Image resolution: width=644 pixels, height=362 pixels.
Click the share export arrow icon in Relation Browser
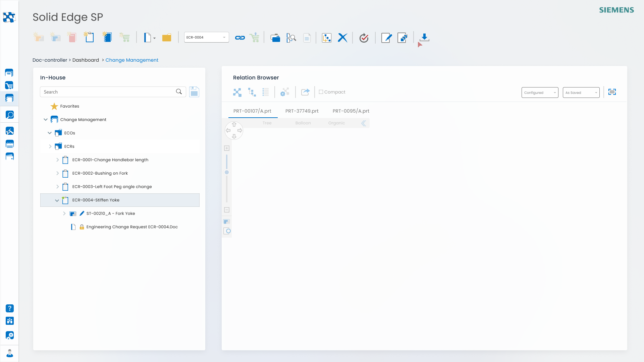pos(305,92)
